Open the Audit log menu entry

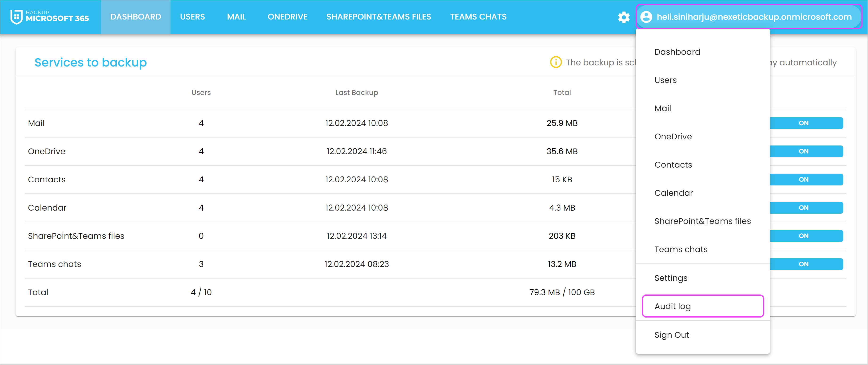point(703,306)
